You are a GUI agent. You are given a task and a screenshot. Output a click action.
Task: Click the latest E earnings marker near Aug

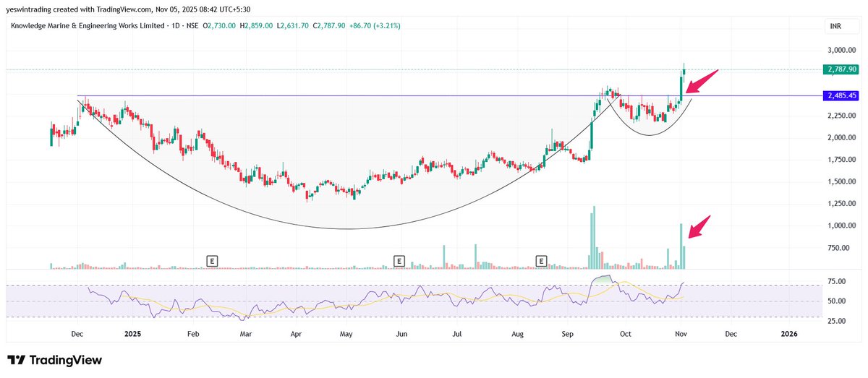tap(541, 259)
